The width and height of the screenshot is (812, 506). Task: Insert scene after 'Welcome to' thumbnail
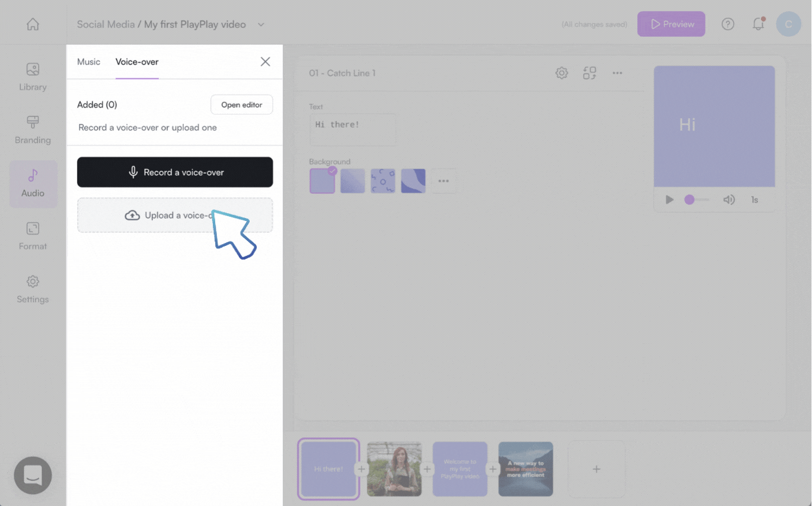pos(493,469)
